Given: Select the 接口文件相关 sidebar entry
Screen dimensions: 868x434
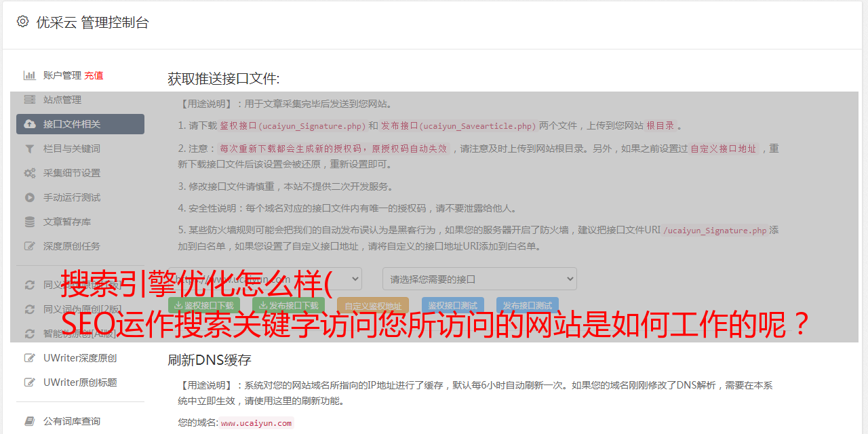Looking at the screenshot, I should coord(80,124).
